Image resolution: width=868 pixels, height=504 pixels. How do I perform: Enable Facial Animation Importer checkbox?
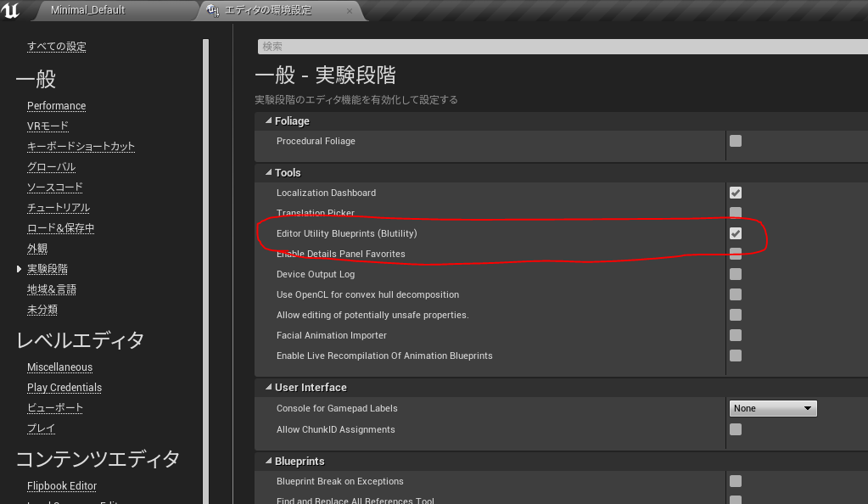tap(736, 335)
